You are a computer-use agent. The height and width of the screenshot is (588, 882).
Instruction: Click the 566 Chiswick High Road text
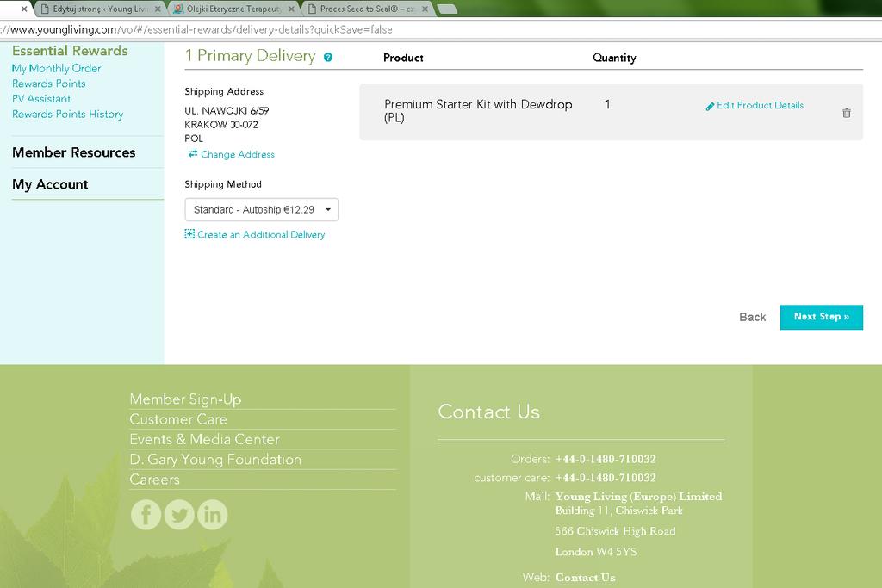tap(615, 531)
